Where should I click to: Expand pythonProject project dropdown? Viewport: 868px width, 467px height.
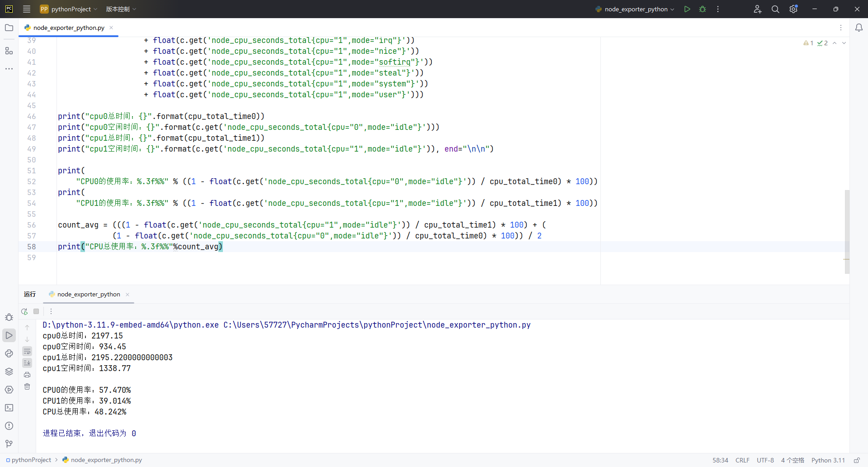click(69, 9)
